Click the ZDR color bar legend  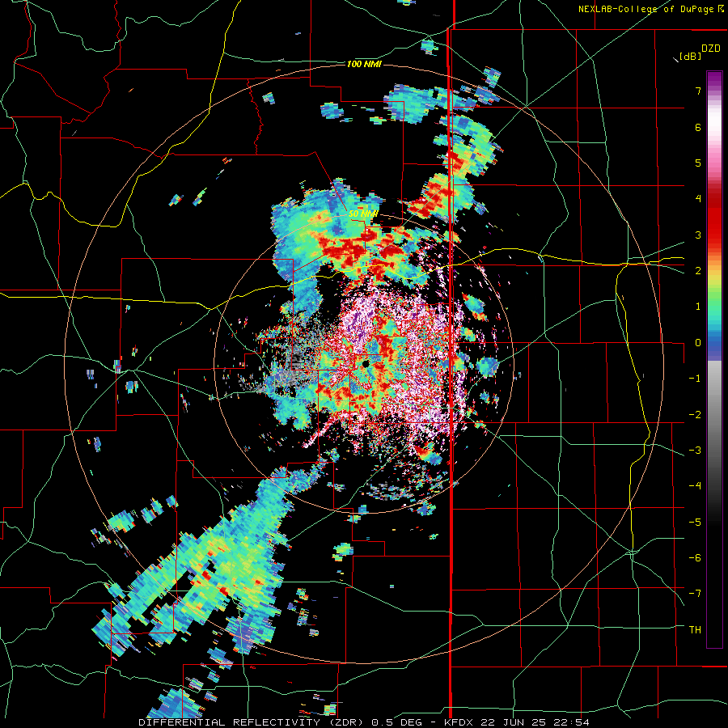pos(714,359)
